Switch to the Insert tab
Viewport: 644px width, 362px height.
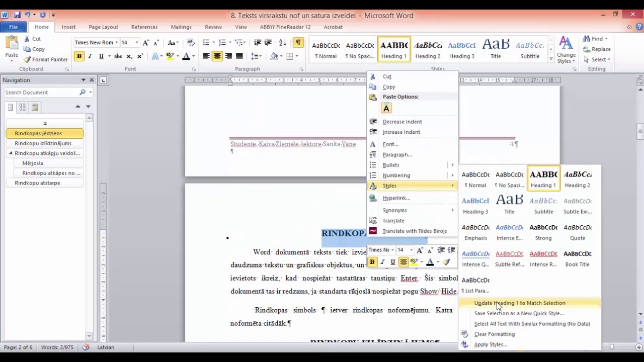(69, 27)
